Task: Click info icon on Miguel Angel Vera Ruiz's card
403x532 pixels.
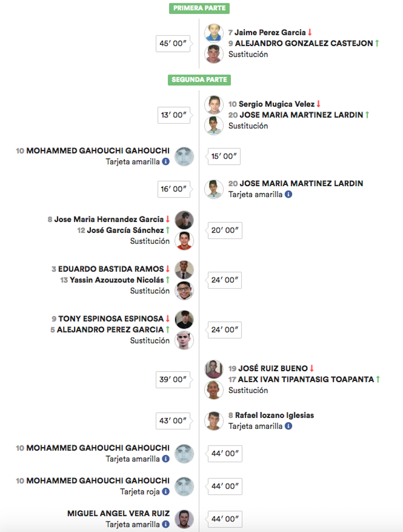Action: coord(166,524)
